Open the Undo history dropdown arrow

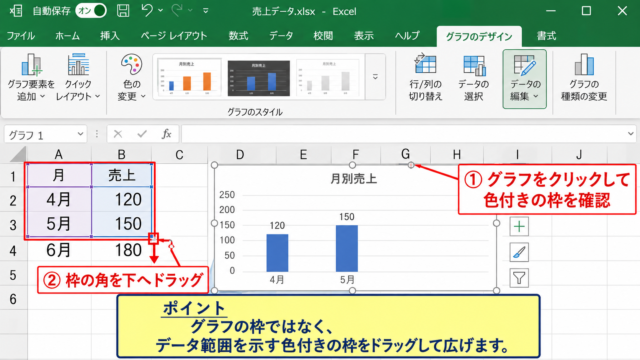(x=160, y=11)
